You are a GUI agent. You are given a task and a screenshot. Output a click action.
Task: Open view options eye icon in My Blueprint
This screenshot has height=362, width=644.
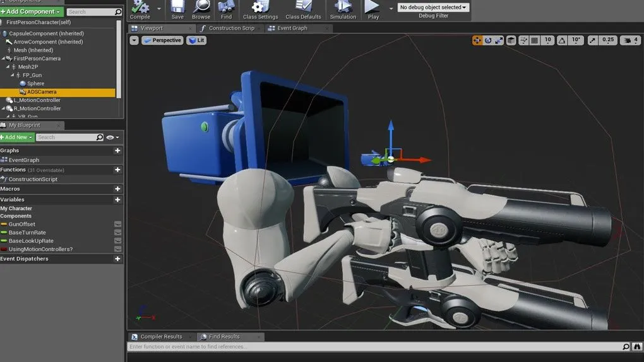(x=112, y=137)
